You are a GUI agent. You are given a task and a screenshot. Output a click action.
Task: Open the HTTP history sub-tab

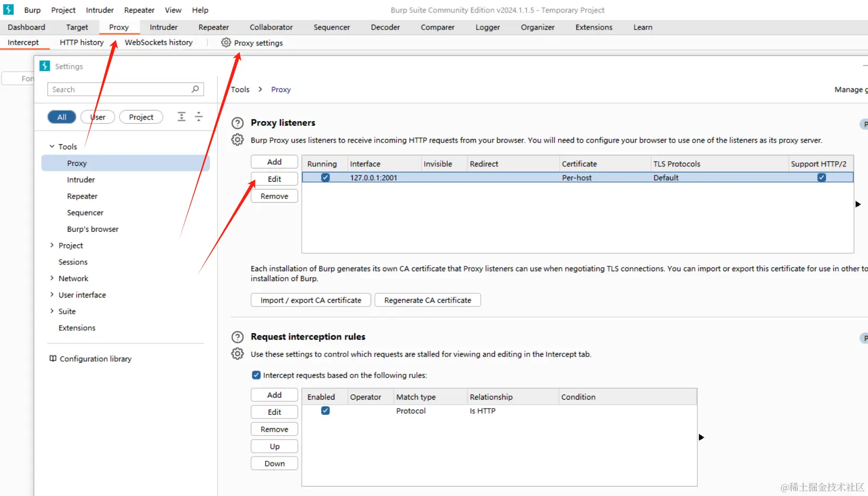pos(82,43)
